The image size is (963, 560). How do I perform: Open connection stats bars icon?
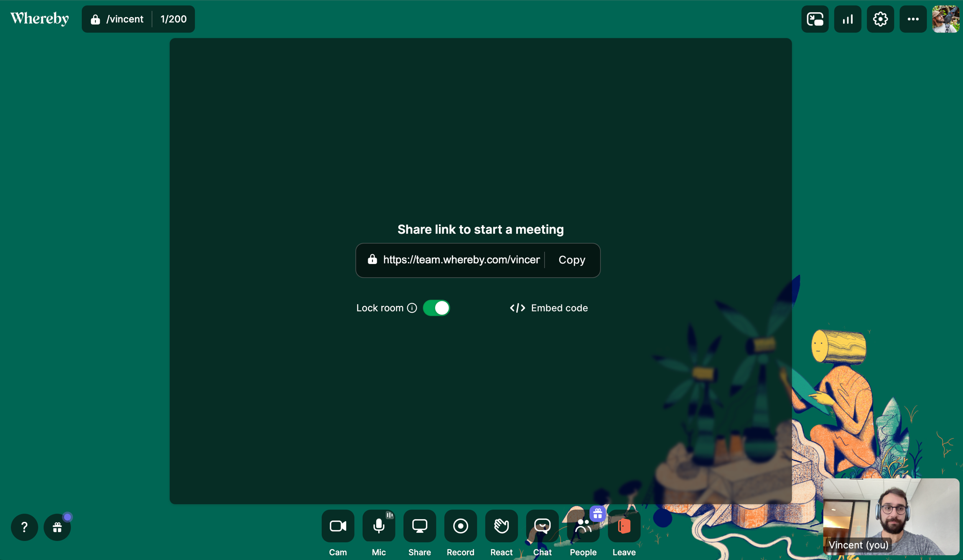click(x=847, y=19)
